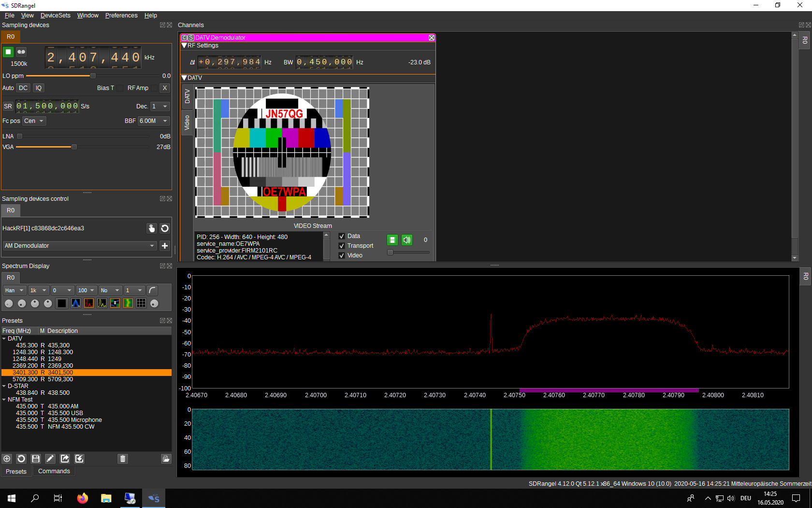Click the DC auto correction button
812x508 pixels.
[x=23, y=88]
